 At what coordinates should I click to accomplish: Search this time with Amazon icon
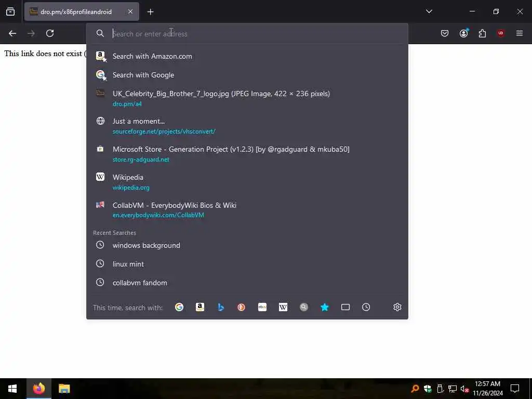coord(200,307)
